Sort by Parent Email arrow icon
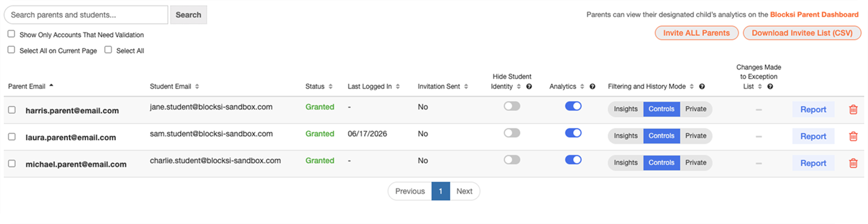Image resolution: width=868 pixels, height=224 pixels. [x=51, y=85]
